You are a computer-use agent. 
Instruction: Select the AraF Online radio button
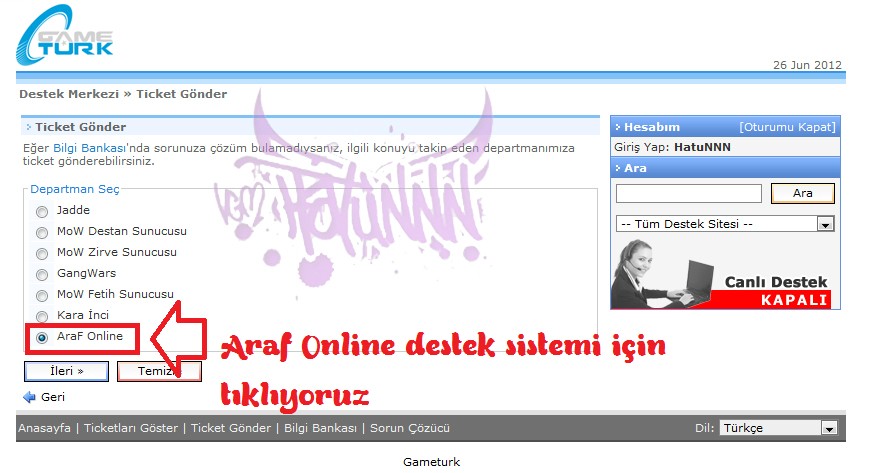tap(42, 337)
